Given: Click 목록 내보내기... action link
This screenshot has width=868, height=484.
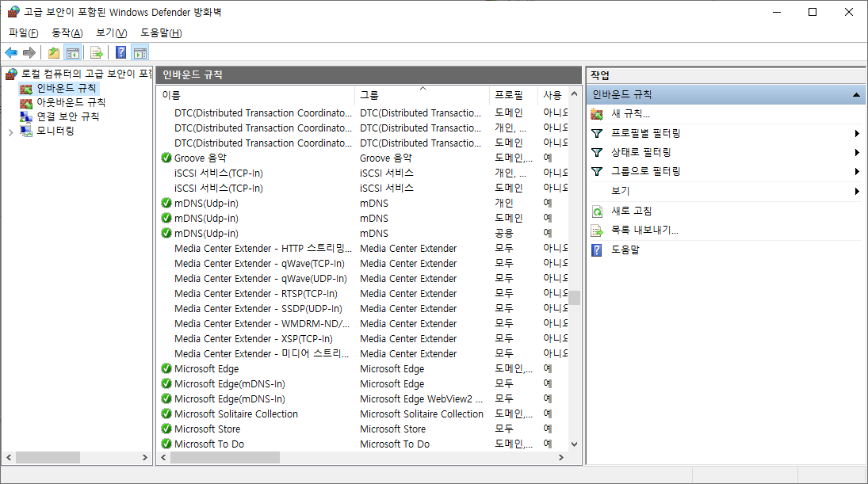Looking at the screenshot, I should (644, 230).
